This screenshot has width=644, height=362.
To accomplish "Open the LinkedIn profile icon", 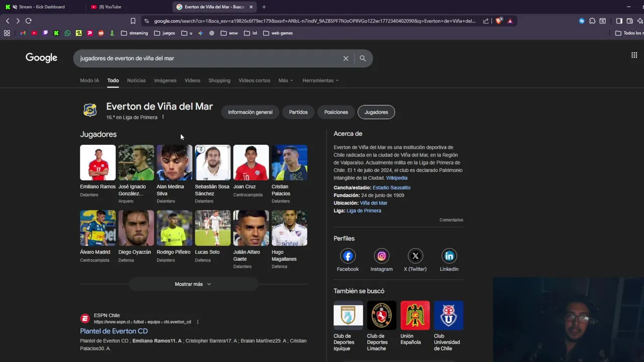I will [x=449, y=256].
